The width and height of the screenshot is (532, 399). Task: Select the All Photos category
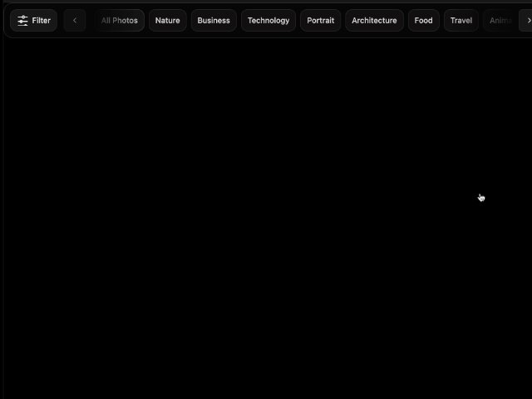[119, 21]
